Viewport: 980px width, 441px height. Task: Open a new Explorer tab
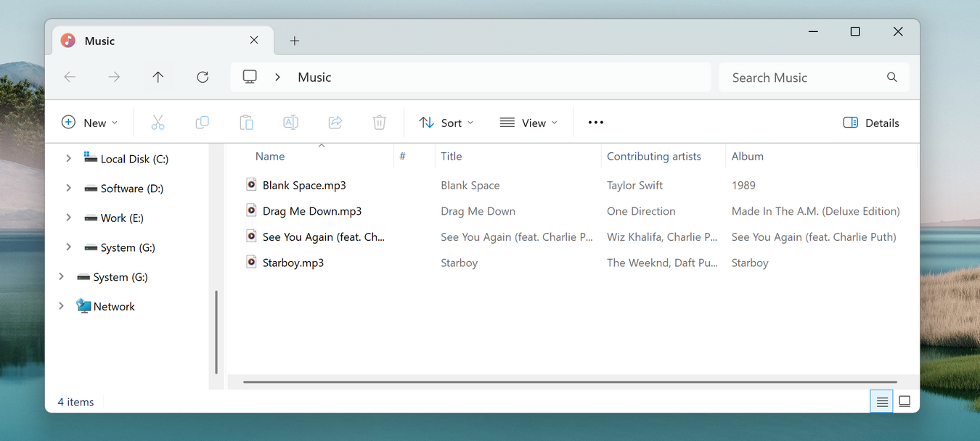point(294,41)
